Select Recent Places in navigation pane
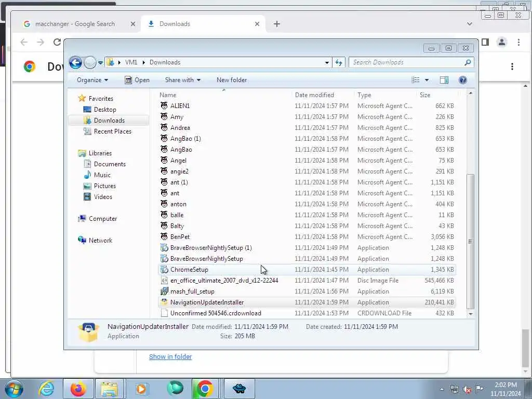532x399 pixels. point(112,131)
